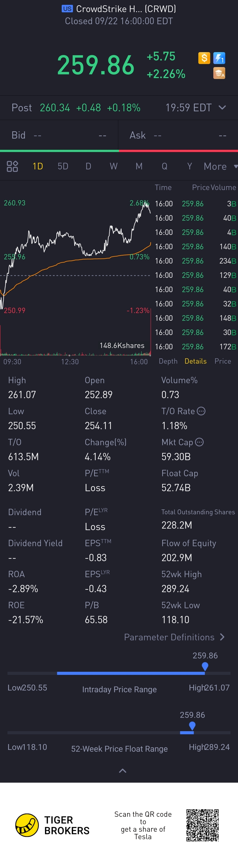The image size is (238, 868).
Task: Tap the blue lightning bolt icon
Action: click(219, 58)
